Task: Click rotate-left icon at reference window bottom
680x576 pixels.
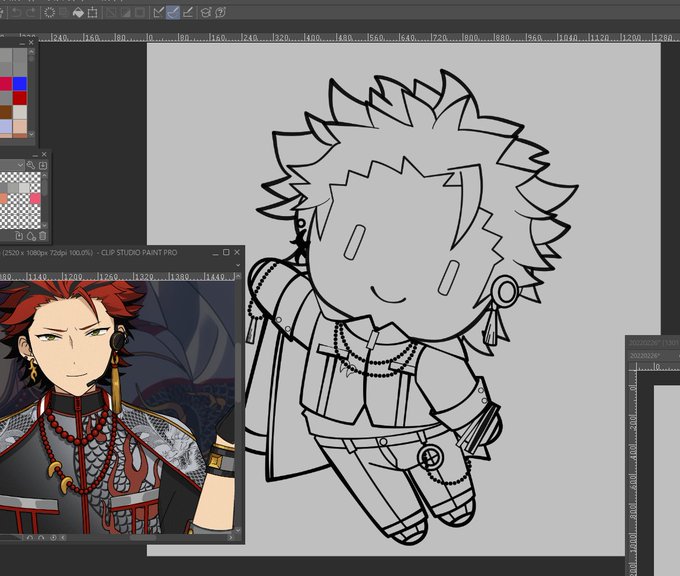Action: coord(29,538)
